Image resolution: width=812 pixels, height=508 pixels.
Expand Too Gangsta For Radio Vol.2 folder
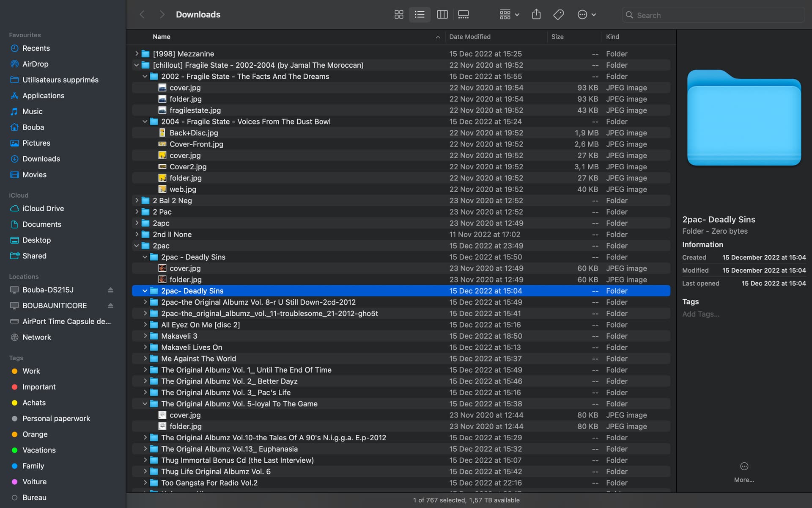point(145,483)
